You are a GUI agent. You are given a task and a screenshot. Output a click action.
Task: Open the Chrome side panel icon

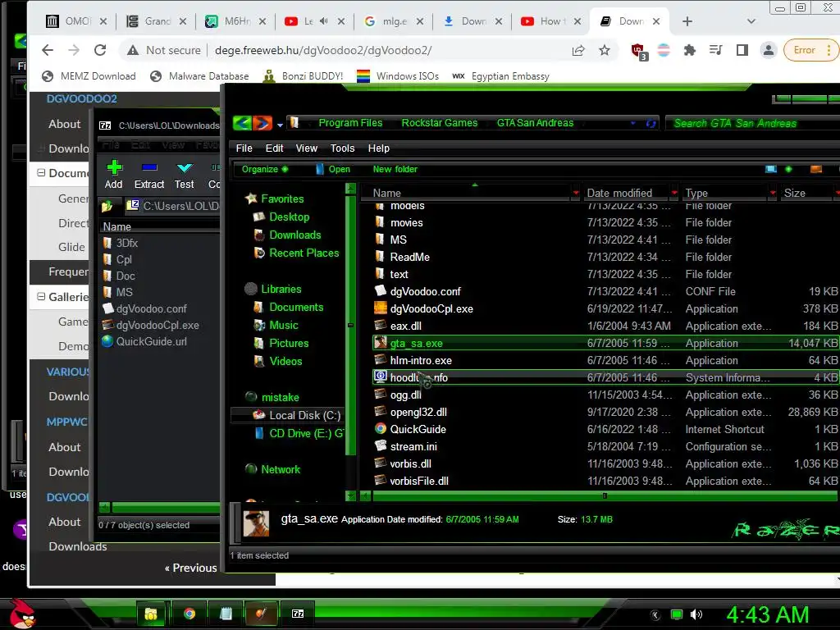pos(742,50)
